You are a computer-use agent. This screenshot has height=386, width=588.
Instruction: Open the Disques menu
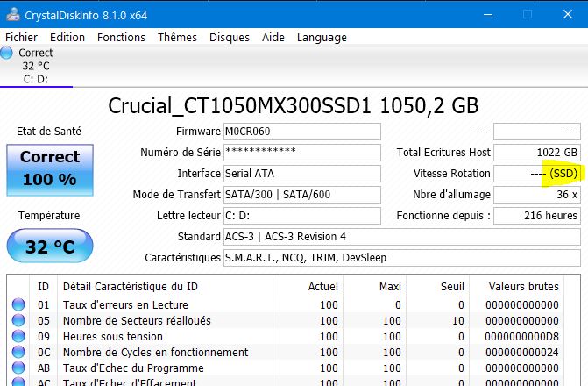coord(230,37)
